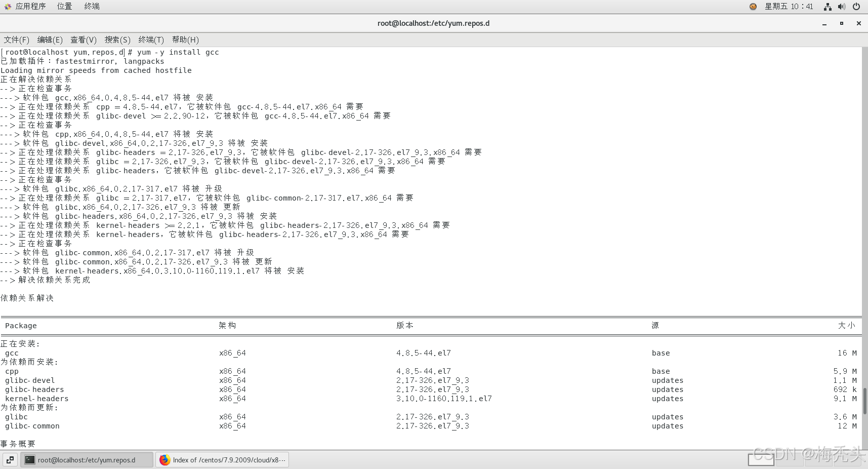Open the clock showing 星期五 10:41
Image resolution: width=868 pixels, height=469 pixels.
(789, 7)
